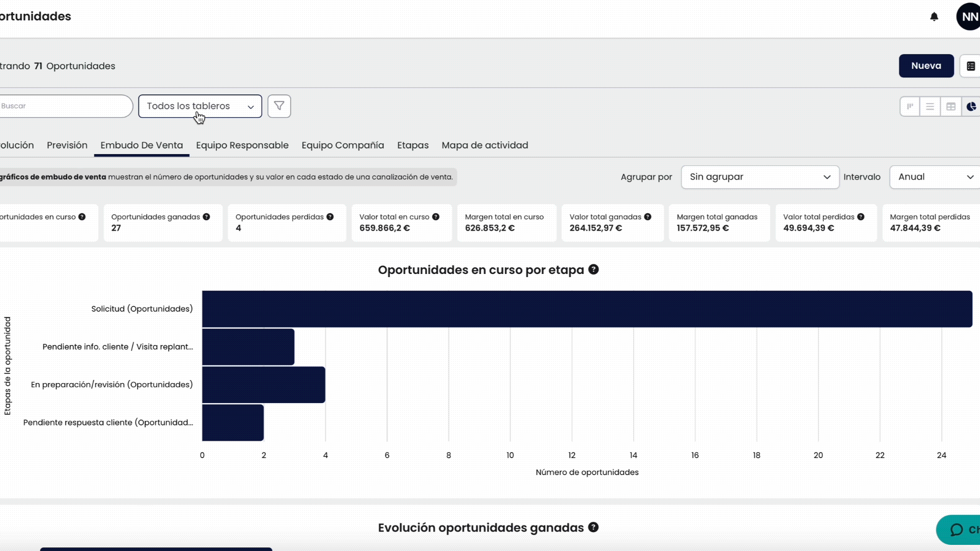This screenshot has width=980, height=551.
Task: Show help for Oportunidades perdidas
Action: pos(330,217)
